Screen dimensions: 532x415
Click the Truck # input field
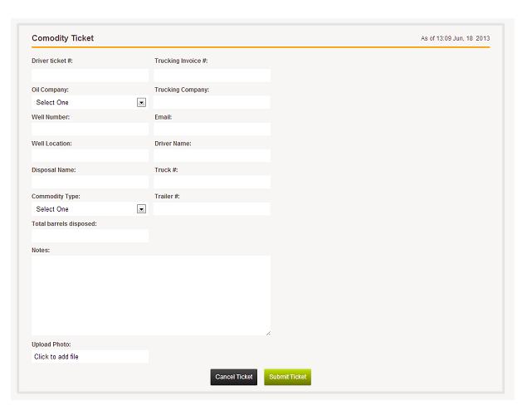(212, 183)
